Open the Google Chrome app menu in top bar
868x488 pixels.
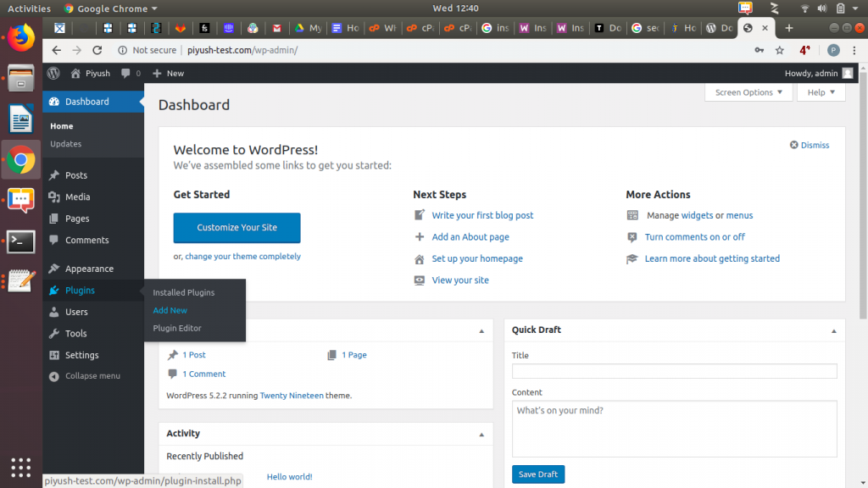111,8
